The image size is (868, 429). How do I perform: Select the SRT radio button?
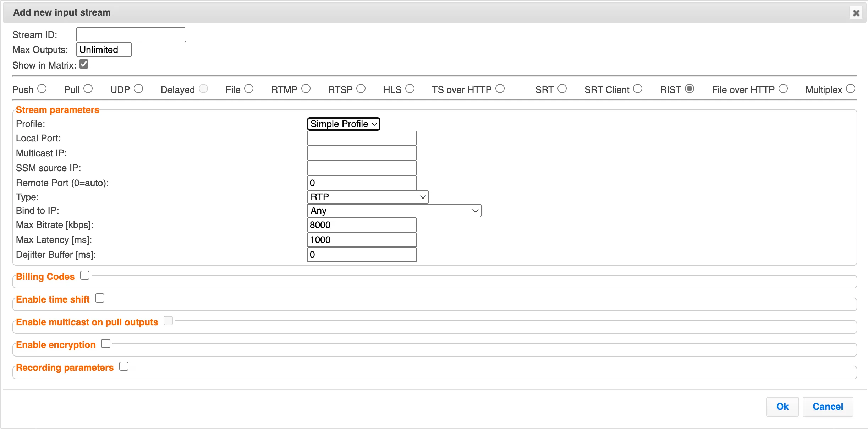coord(562,89)
